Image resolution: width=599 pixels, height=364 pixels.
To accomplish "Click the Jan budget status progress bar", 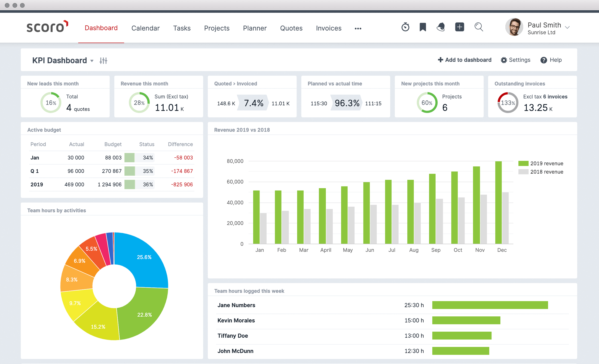I will 139,157.
